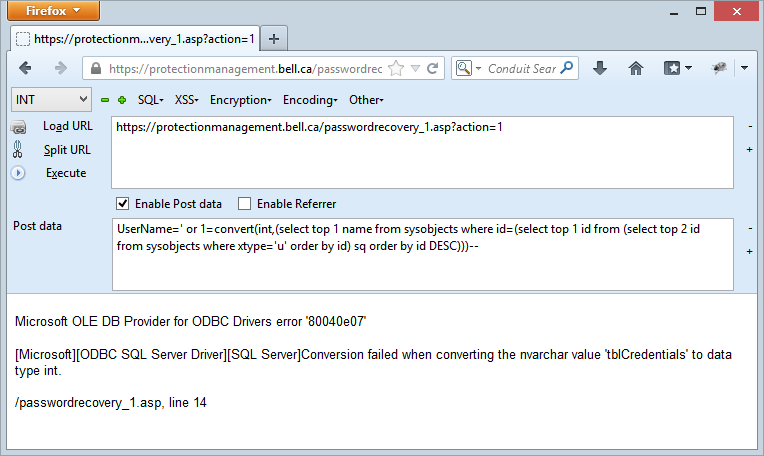Click the add-on bug toolbar icon
764x456 pixels.
click(719, 68)
